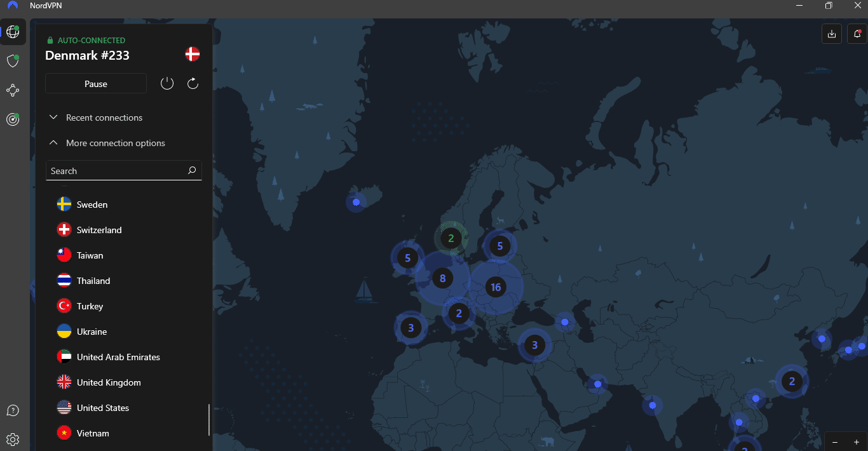Click the country list scrollbar thumb
Image resolution: width=868 pixels, height=451 pixels.
(209, 420)
